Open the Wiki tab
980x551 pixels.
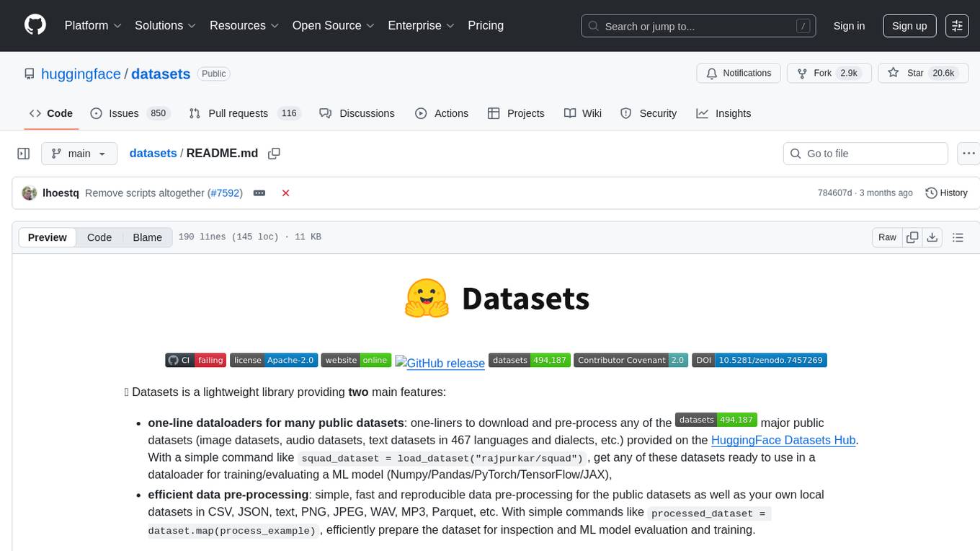pyautogui.click(x=583, y=113)
